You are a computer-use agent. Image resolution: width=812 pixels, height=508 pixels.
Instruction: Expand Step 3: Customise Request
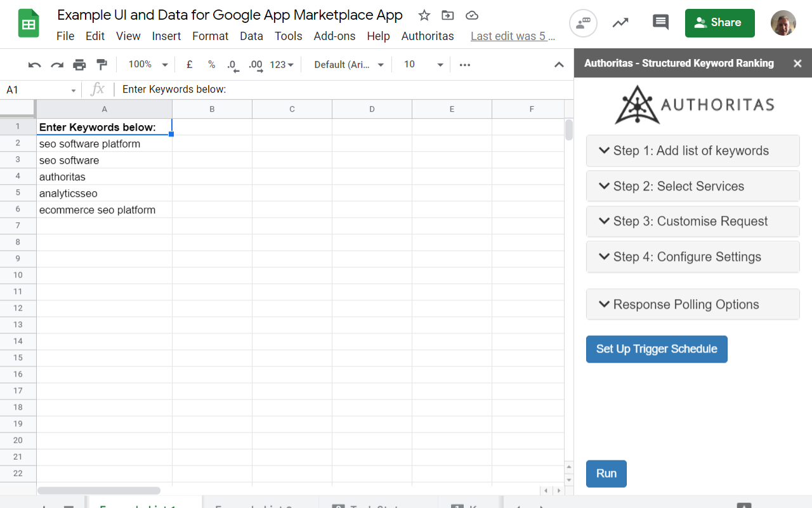(x=693, y=221)
